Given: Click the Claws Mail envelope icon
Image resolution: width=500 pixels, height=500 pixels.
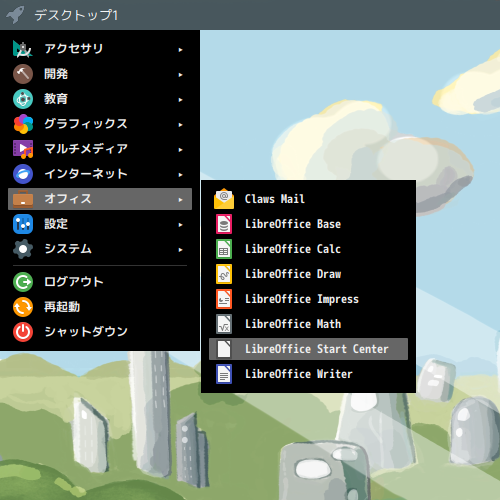Looking at the screenshot, I should 224,199.
